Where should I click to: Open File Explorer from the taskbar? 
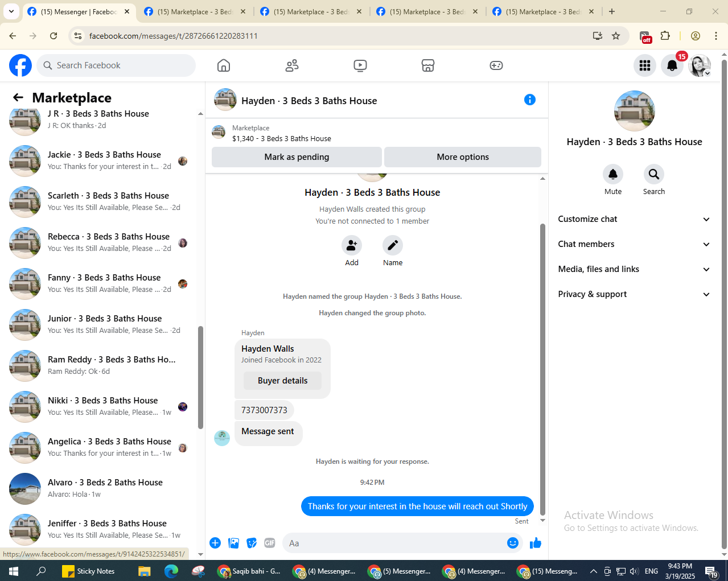[x=144, y=571]
